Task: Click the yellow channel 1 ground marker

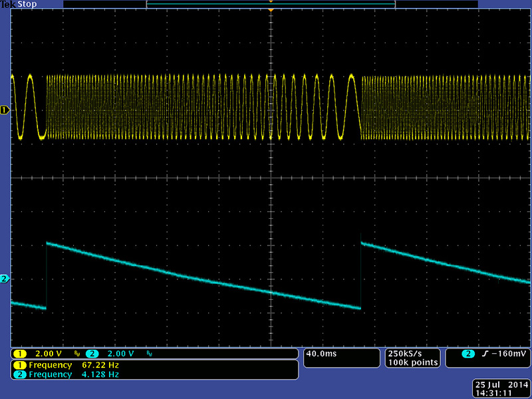Action: pyautogui.click(x=5, y=109)
